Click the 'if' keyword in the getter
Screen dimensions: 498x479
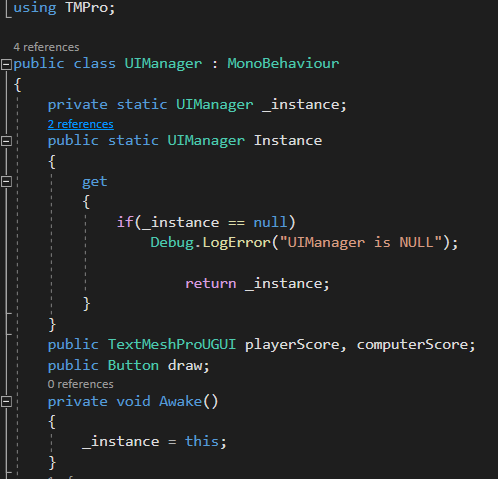[125, 222]
